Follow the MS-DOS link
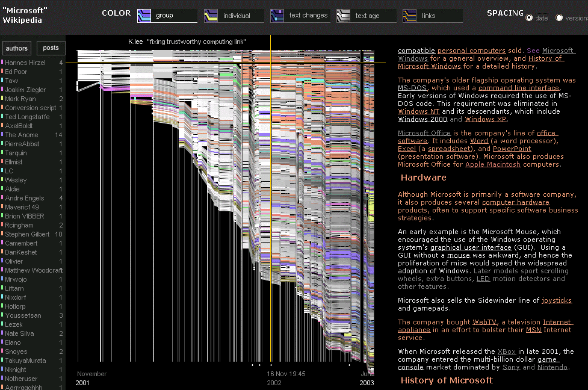Screen dimensions: 588x390 tap(412, 88)
